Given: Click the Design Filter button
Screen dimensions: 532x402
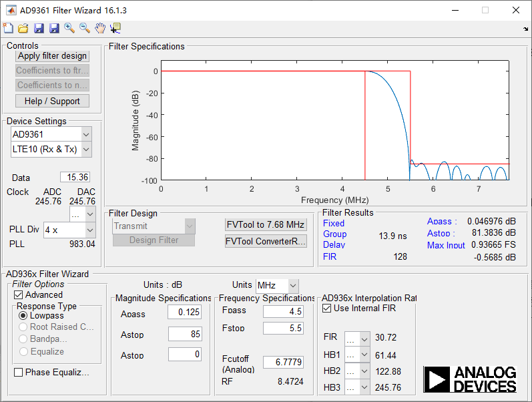Looking at the screenshot, I should pos(154,240).
